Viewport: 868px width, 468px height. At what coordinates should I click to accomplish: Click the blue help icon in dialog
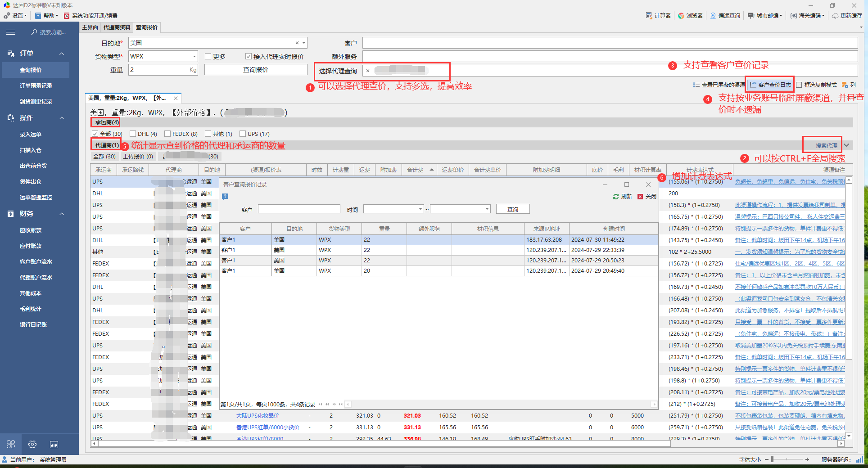(225, 196)
